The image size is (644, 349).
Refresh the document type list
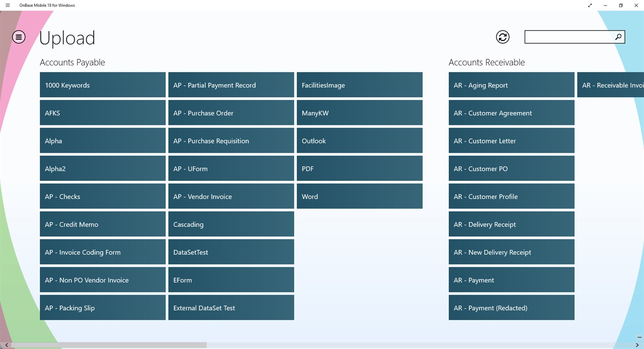(502, 37)
